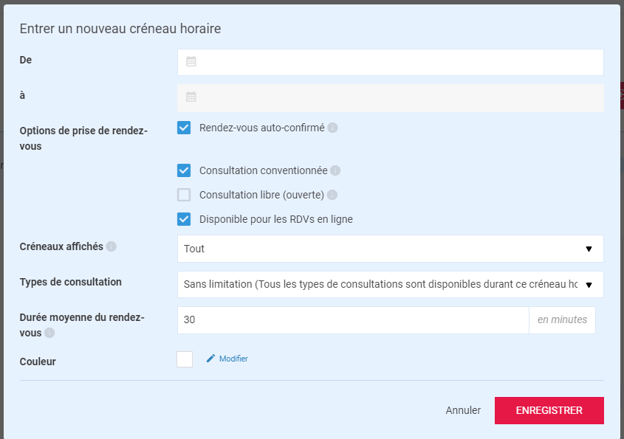This screenshot has width=624, height=439.
Task: Click Annuler to cancel the dialog
Action: tap(463, 410)
